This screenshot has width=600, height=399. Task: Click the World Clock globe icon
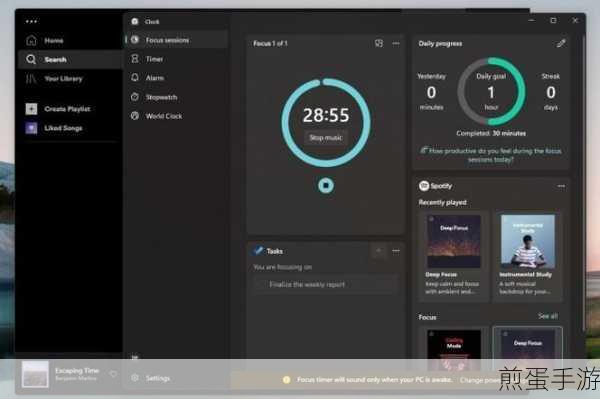coord(135,116)
